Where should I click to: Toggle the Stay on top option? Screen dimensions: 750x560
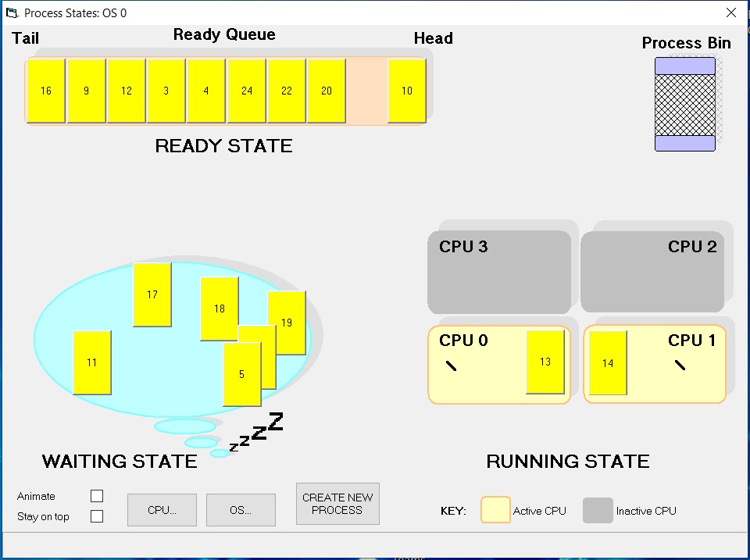pos(97,515)
